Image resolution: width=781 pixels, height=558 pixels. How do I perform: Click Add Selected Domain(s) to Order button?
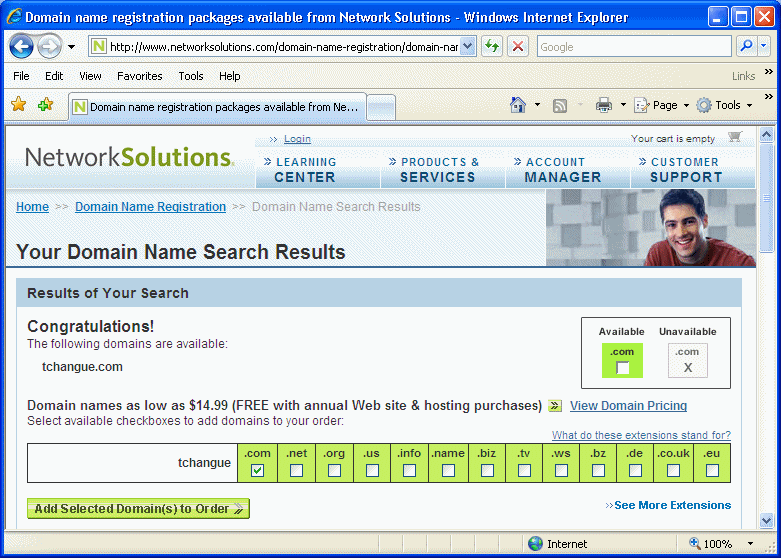(138, 509)
